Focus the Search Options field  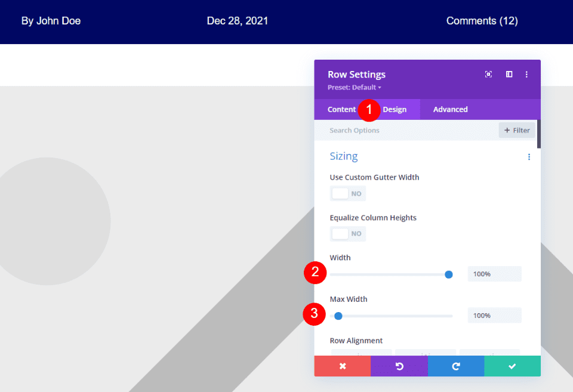pos(406,131)
